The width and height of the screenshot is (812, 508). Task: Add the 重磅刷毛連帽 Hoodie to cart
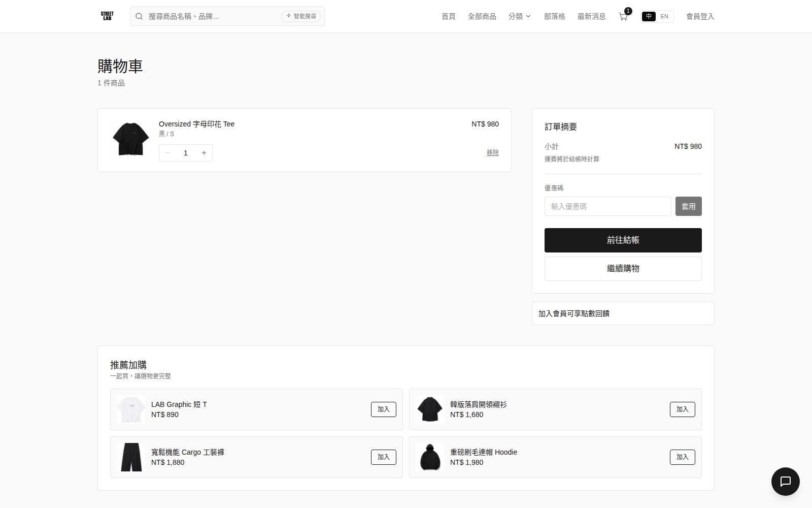tap(683, 457)
